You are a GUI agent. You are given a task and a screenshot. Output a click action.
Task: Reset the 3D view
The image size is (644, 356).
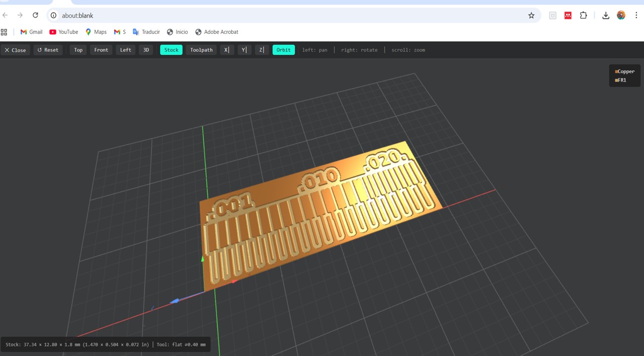[48, 50]
